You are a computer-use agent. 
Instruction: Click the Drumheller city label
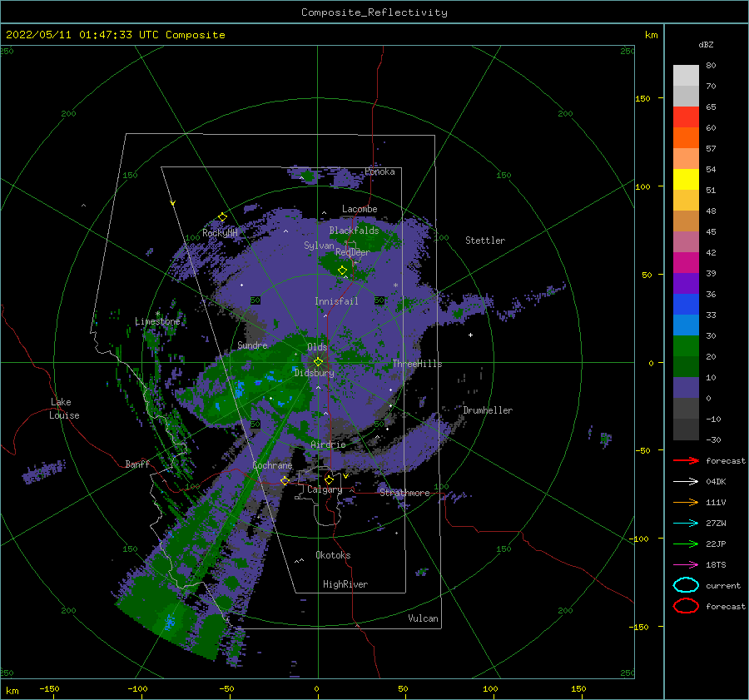tap(488, 410)
